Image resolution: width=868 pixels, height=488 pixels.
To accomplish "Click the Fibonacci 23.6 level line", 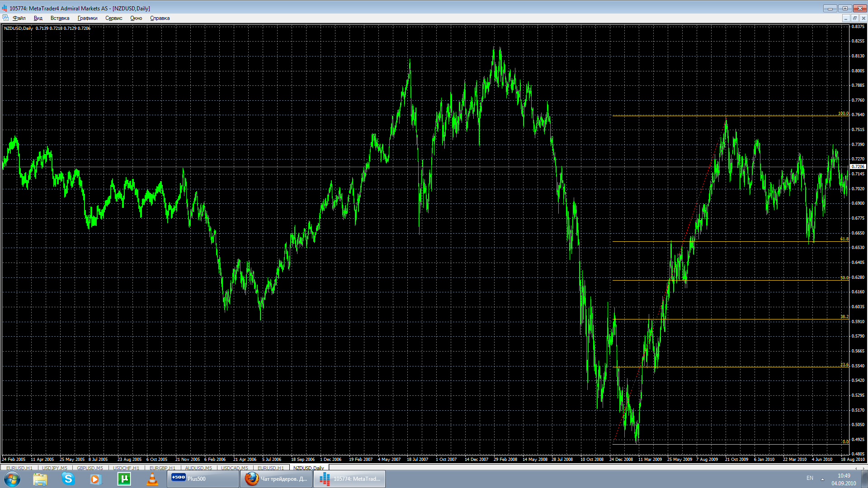I will (730, 367).
